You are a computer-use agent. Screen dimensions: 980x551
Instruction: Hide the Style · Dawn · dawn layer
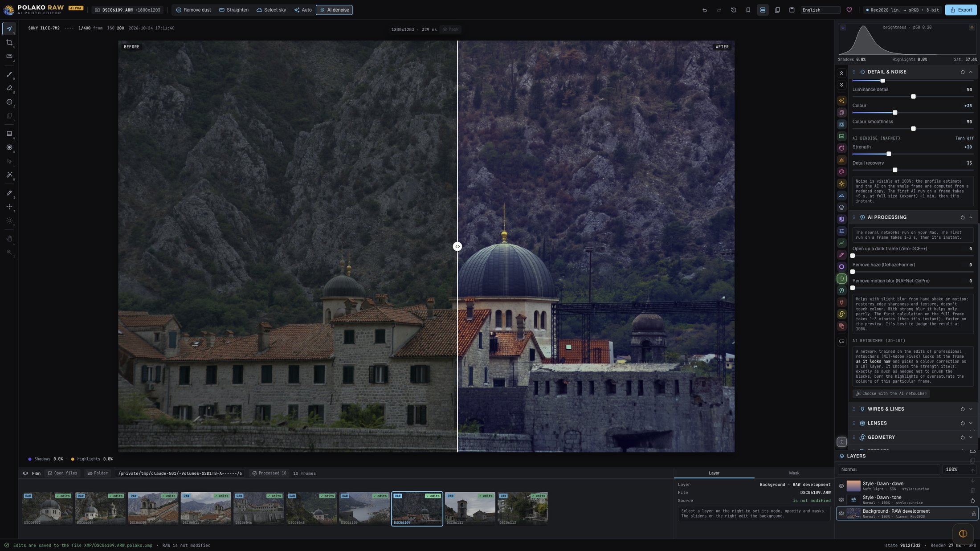pyautogui.click(x=841, y=486)
